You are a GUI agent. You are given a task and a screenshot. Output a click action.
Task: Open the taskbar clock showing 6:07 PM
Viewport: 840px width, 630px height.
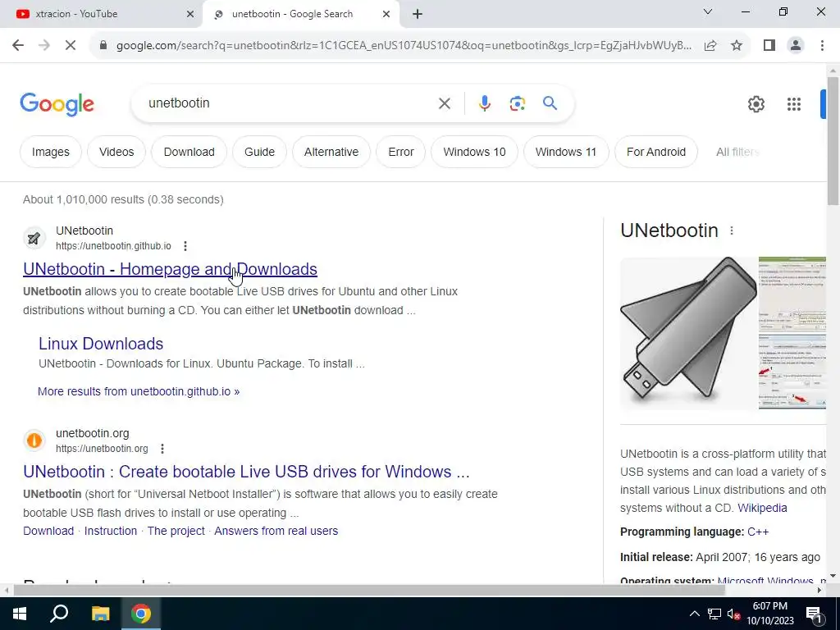(x=769, y=614)
